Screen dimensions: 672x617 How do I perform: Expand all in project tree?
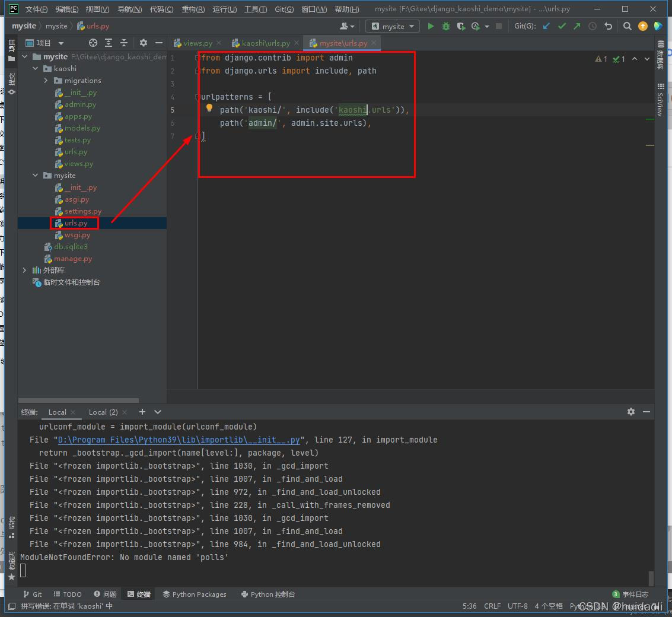pyautogui.click(x=109, y=43)
